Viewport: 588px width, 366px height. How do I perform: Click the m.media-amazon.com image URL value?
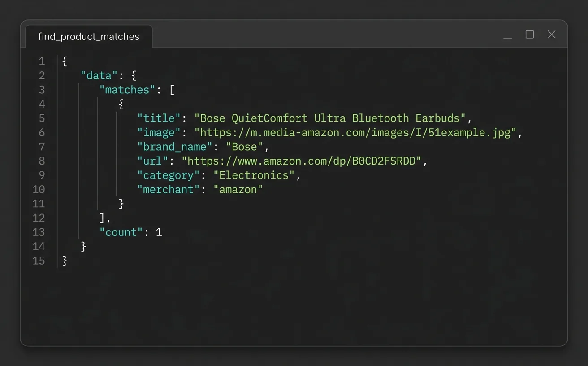coord(355,132)
